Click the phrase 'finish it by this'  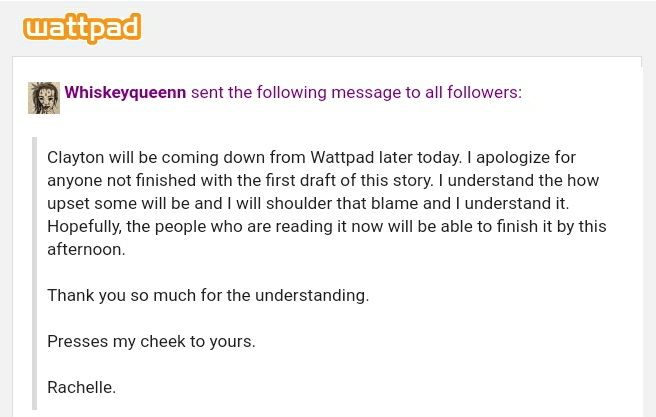(x=551, y=227)
